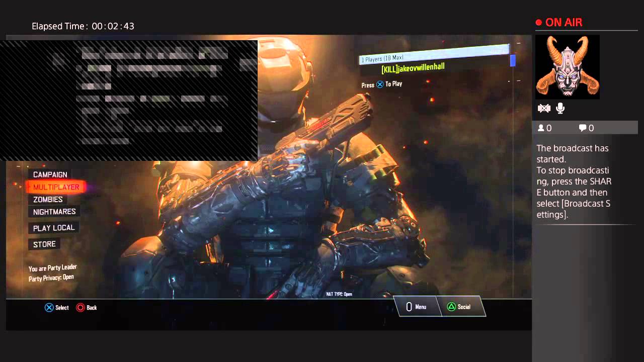Viewport: 644px width, 362px height.
Task: Click the 1 Players (18 Max) header
Action: 435,55
